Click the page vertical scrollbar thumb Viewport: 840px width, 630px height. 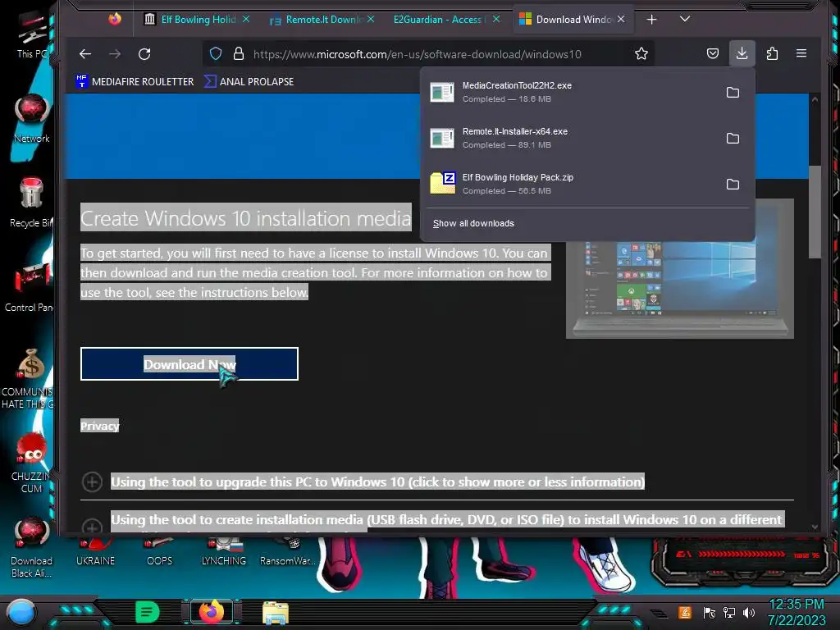tap(815, 212)
